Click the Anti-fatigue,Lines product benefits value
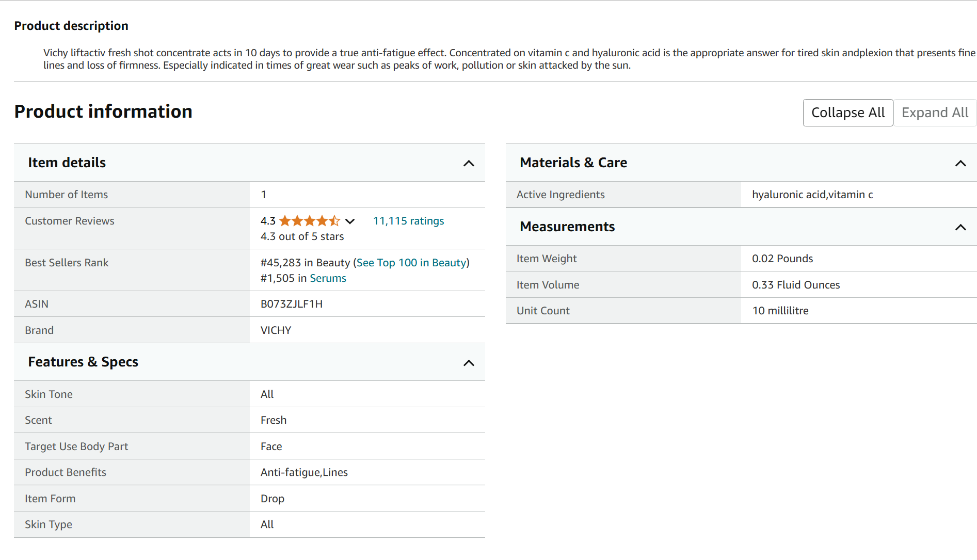Image resolution: width=977 pixels, height=560 pixels. click(304, 472)
